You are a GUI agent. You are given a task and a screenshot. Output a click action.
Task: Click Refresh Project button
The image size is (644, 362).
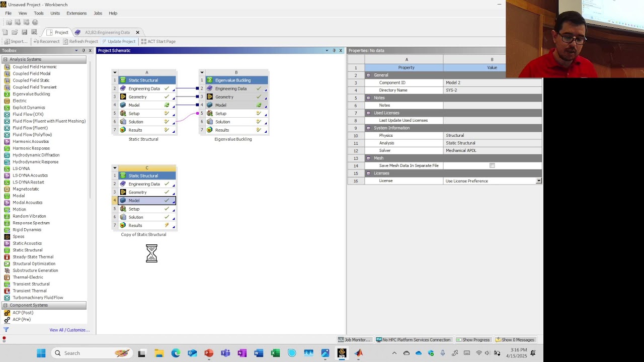pyautogui.click(x=80, y=41)
